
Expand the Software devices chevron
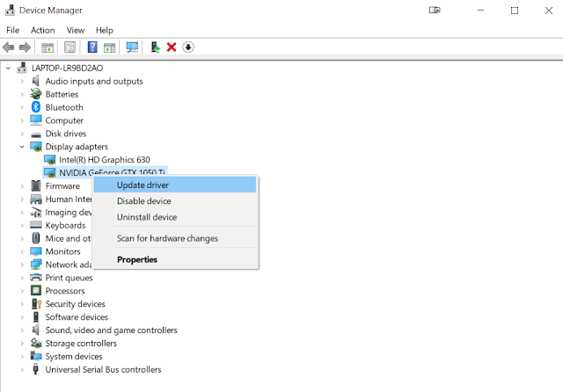point(22,317)
